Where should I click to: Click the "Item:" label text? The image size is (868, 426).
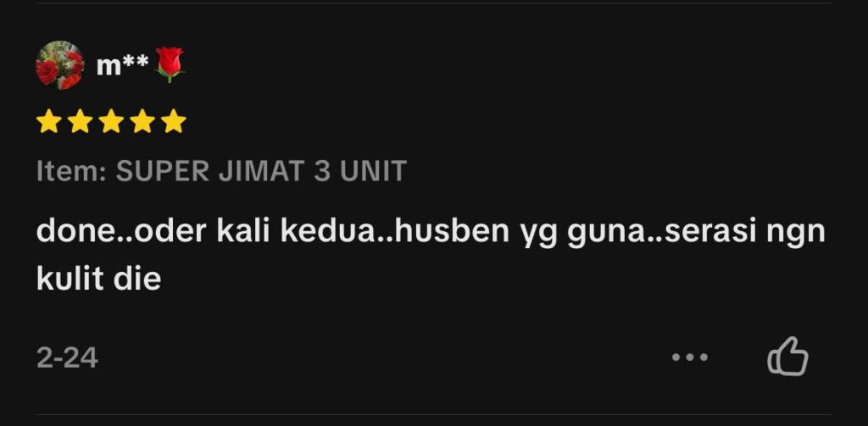[x=71, y=171]
